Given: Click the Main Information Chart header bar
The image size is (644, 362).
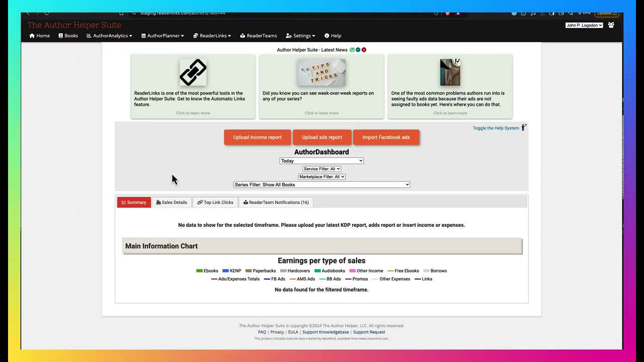Looking at the screenshot, I should pyautogui.click(x=322, y=246).
